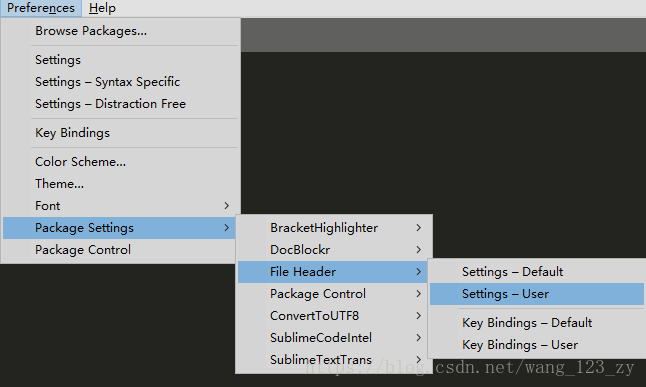Choose Color Scheme… option
The width and height of the screenshot is (646, 387).
120,162
